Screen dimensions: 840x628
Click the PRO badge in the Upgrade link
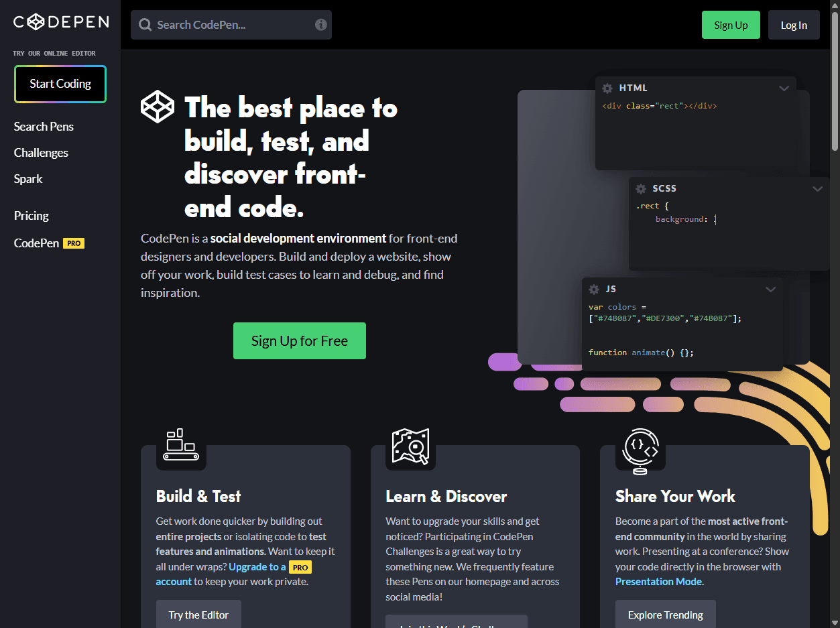click(x=300, y=567)
